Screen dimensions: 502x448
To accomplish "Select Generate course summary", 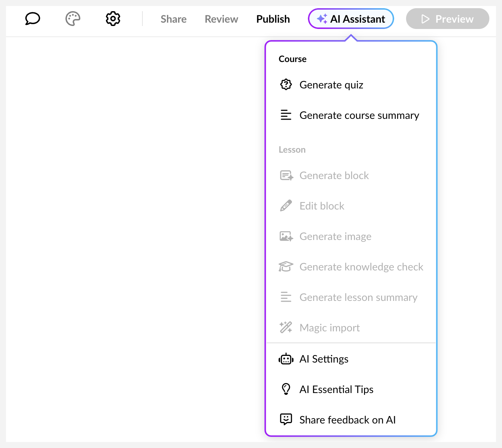I will (x=359, y=115).
